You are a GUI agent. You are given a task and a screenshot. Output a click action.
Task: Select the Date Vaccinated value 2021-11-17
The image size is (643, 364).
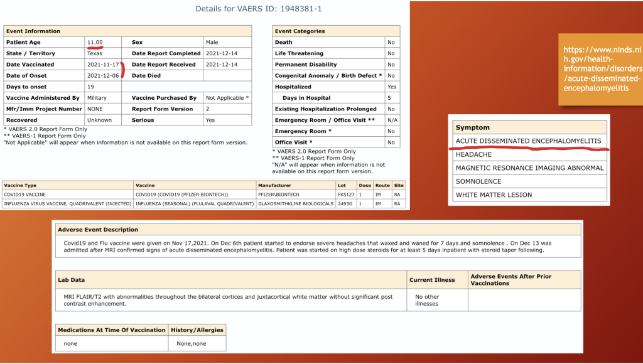pyautogui.click(x=103, y=65)
